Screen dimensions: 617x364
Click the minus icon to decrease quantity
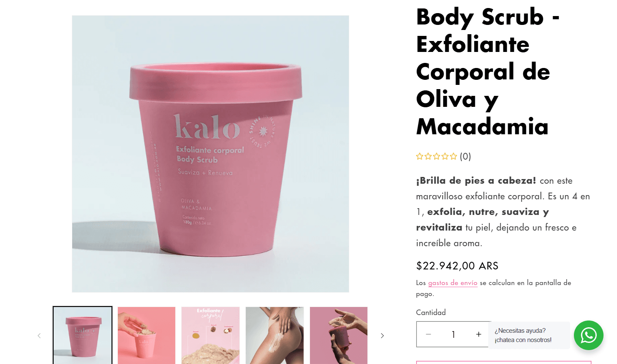tap(428, 334)
